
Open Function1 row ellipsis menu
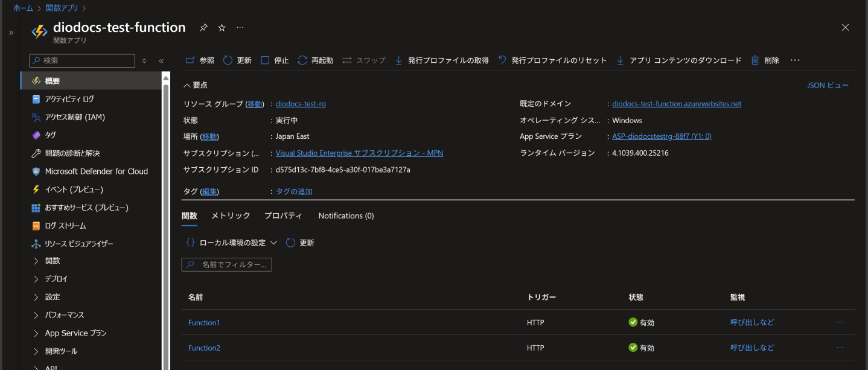[x=840, y=322]
